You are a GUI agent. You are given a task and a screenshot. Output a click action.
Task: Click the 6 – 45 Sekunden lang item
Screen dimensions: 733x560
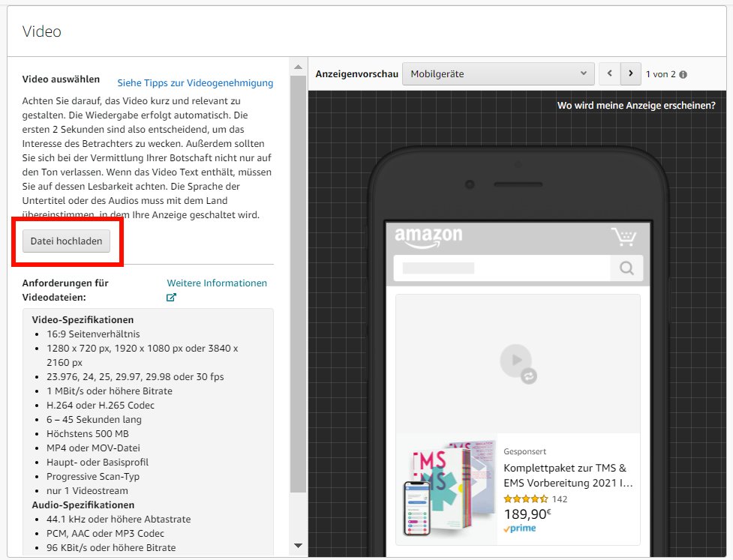(x=94, y=419)
